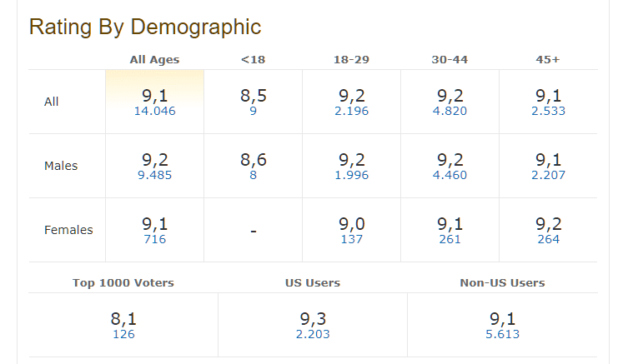This screenshot has width=623, height=364.
Task: Open the 264 female 45+ votes
Action: pyautogui.click(x=548, y=239)
